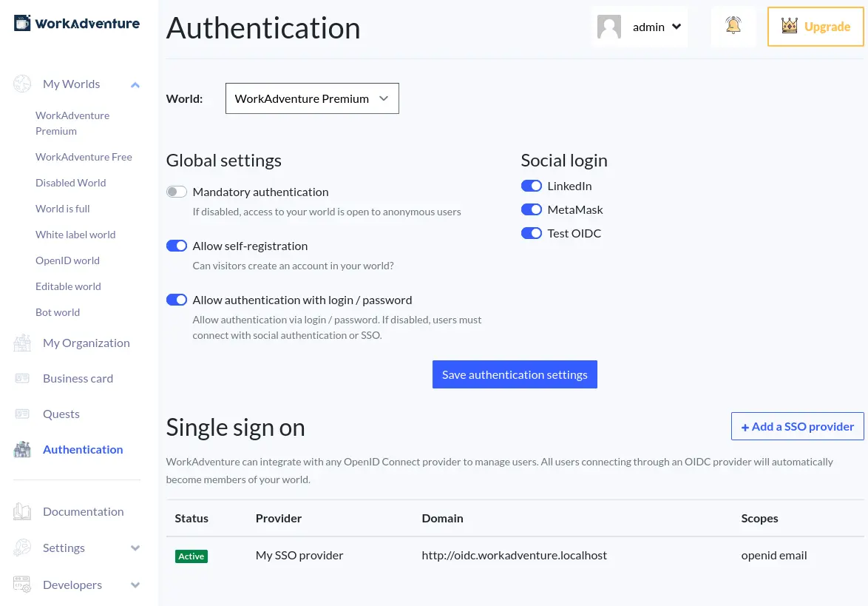Collapse the My Worlds section chevron

tap(135, 85)
